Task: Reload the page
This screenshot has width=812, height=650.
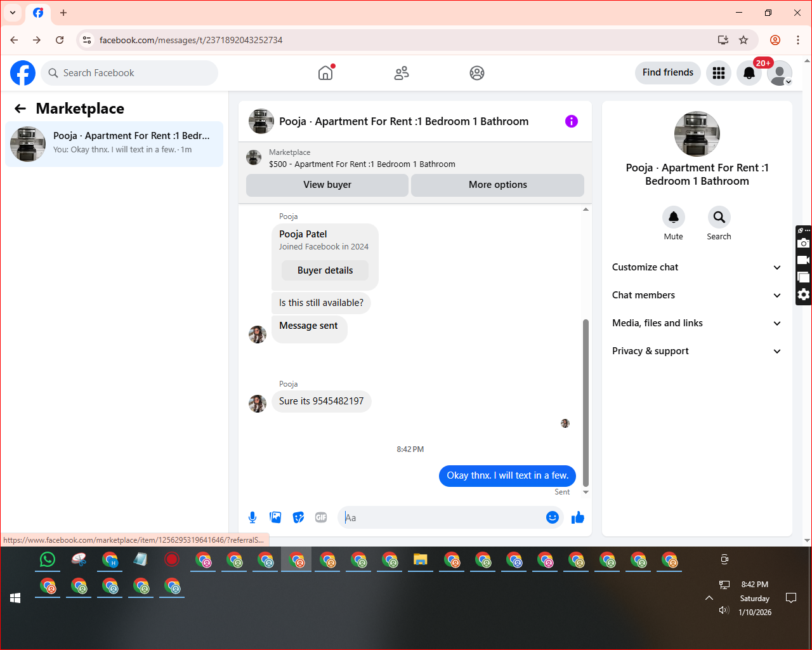Action: click(60, 40)
